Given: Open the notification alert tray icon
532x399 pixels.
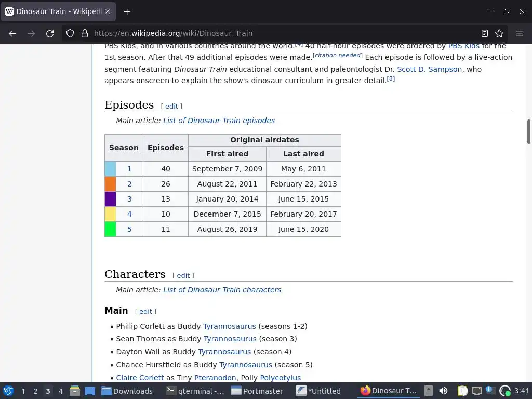Looking at the screenshot, I should 490,390.
